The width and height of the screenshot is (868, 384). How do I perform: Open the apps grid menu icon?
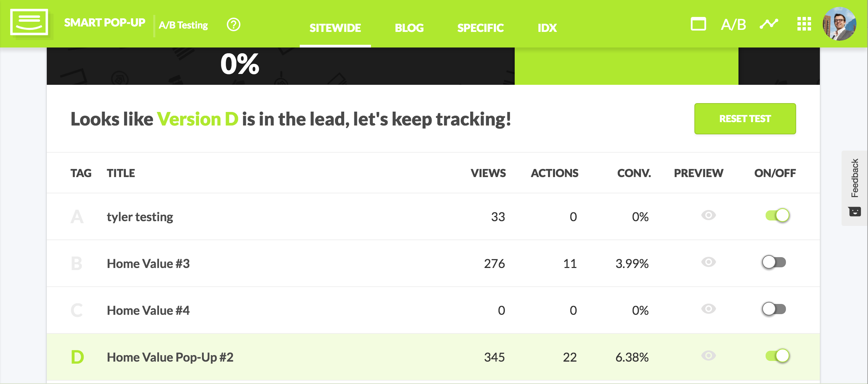coord(804,24)
